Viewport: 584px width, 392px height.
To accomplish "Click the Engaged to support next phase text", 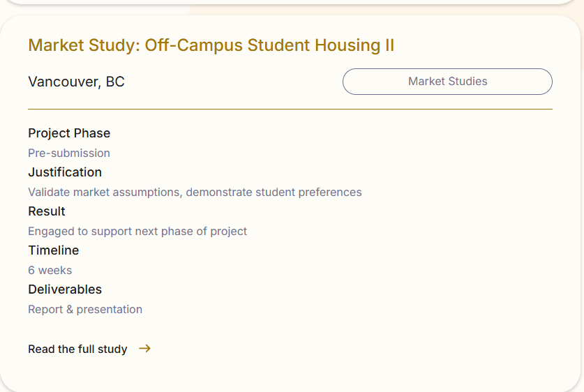I will click(x=137, y=231).
